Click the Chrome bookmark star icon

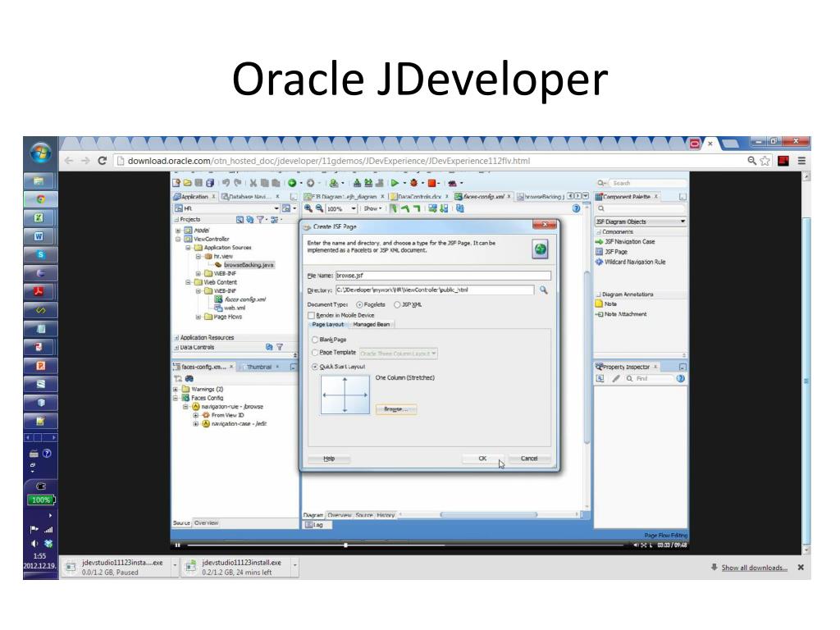(765, 161)
